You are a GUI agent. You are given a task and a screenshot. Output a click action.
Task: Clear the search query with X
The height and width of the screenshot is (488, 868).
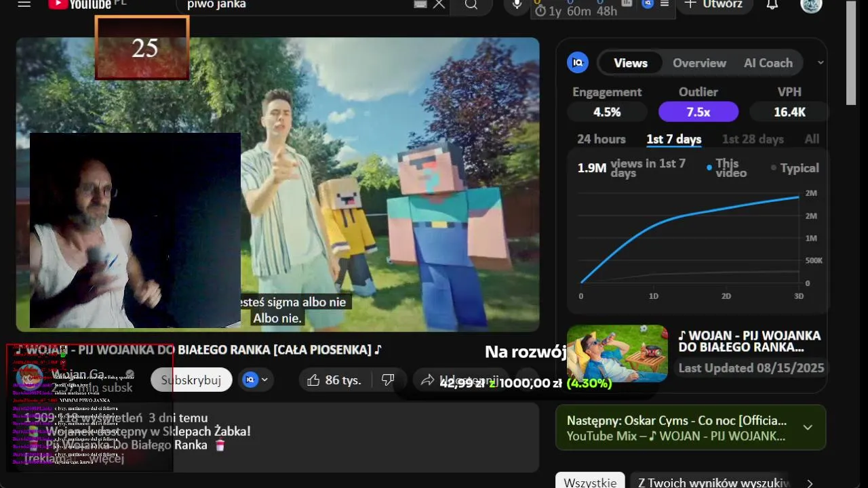pyautogui.click(x=439, y=4)
